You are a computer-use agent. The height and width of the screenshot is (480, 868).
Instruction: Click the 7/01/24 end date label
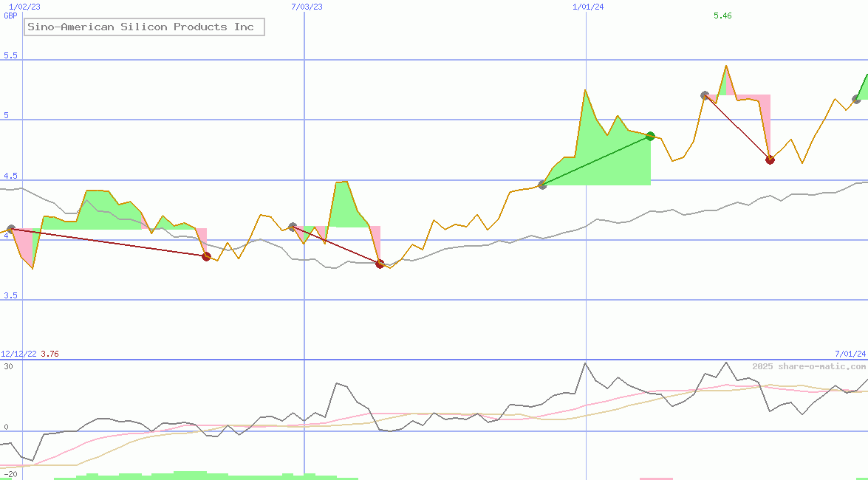point(850,354)
